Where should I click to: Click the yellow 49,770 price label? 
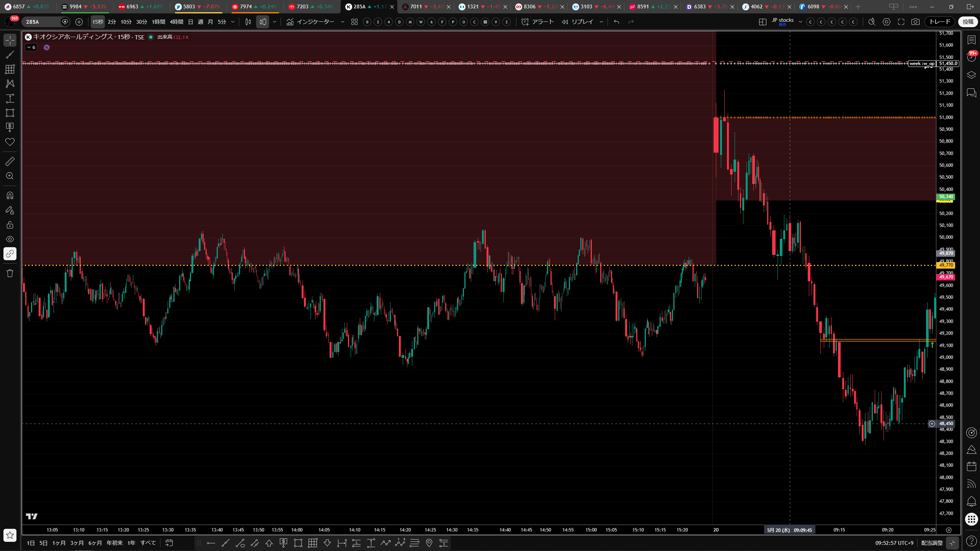point(946,265)
